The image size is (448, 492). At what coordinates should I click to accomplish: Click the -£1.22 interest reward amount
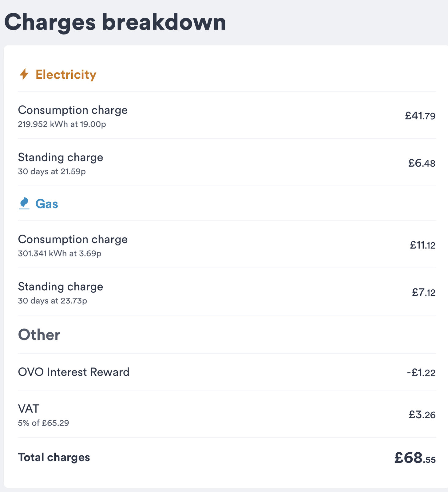[421, 373]
